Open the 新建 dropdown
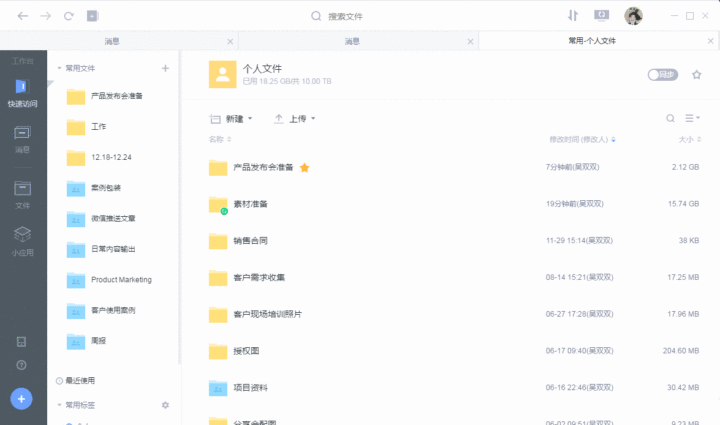Image resolution: width=720 pixels, height=425 pixels. coord(231,119)
